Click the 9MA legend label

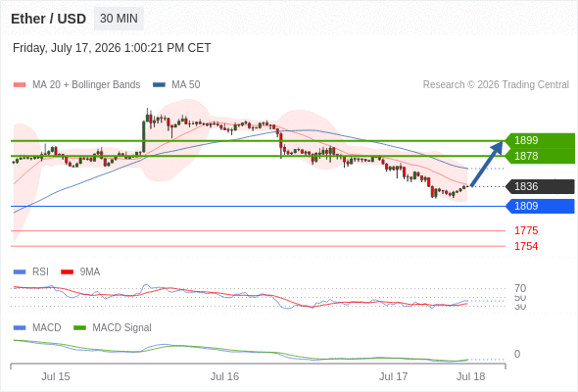click(x=90, y=272)
